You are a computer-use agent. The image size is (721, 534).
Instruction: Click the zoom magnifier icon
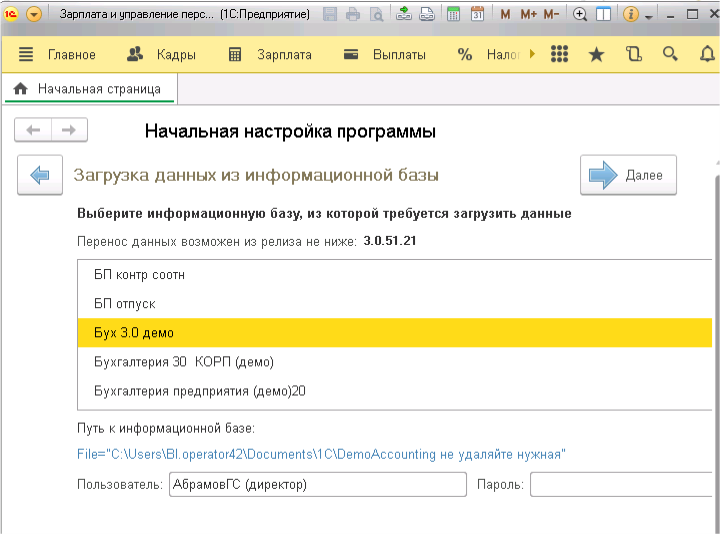[580, 15]
